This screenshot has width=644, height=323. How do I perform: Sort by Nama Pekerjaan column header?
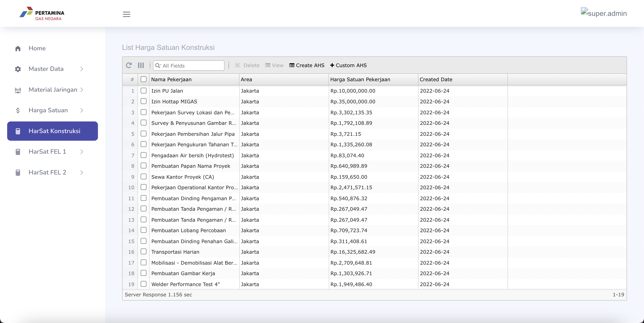pyautogui.click(x=194, y=79)
